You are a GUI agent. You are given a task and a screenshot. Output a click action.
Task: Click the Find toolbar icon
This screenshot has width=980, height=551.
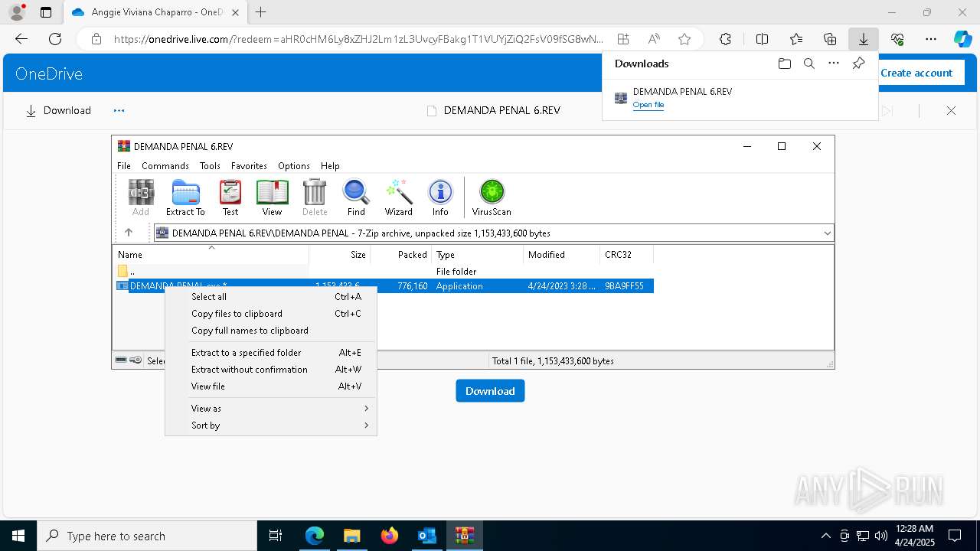[x=356, y=197]
